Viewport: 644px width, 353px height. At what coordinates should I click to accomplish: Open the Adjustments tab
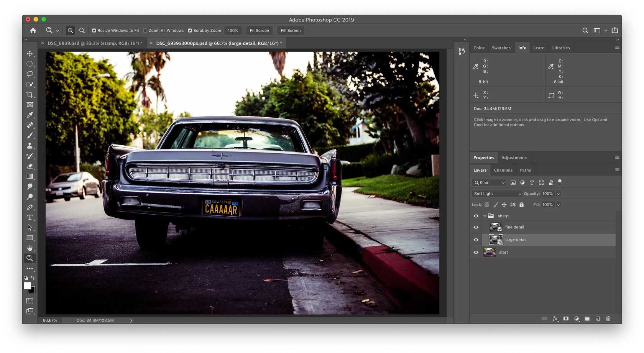coord(514,158)
